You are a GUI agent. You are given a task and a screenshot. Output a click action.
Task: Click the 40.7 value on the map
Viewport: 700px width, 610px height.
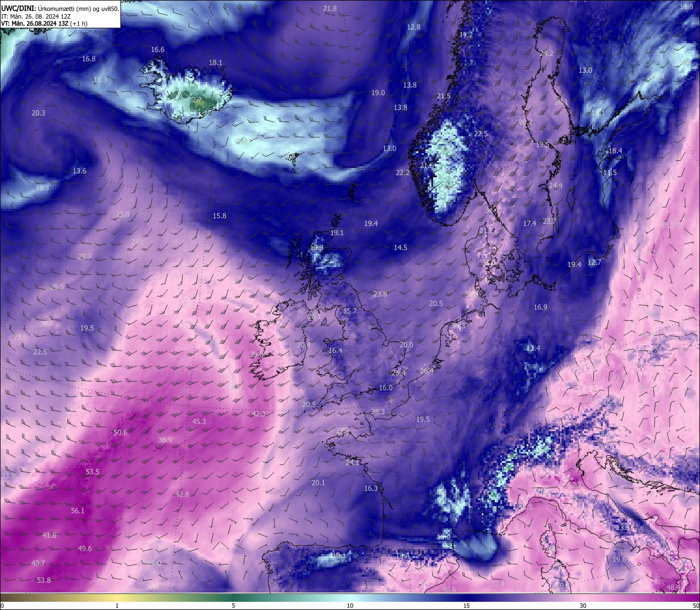pos(38,563)
